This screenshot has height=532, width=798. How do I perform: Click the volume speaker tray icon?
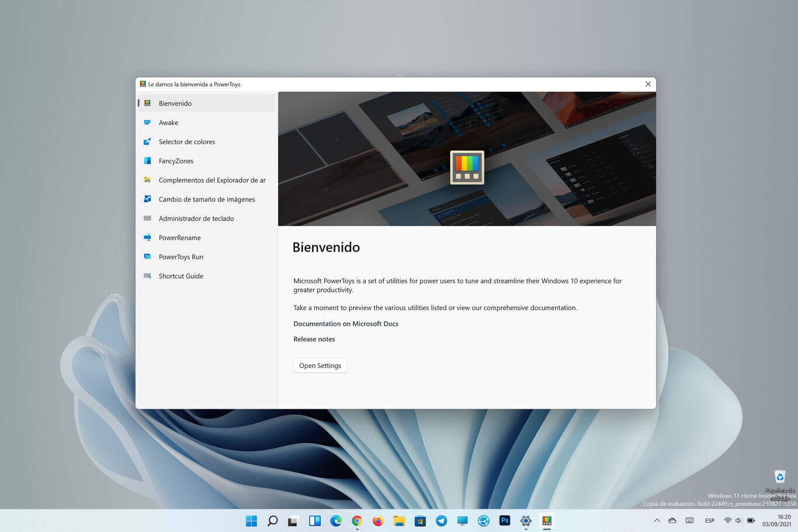coord(738,520)
